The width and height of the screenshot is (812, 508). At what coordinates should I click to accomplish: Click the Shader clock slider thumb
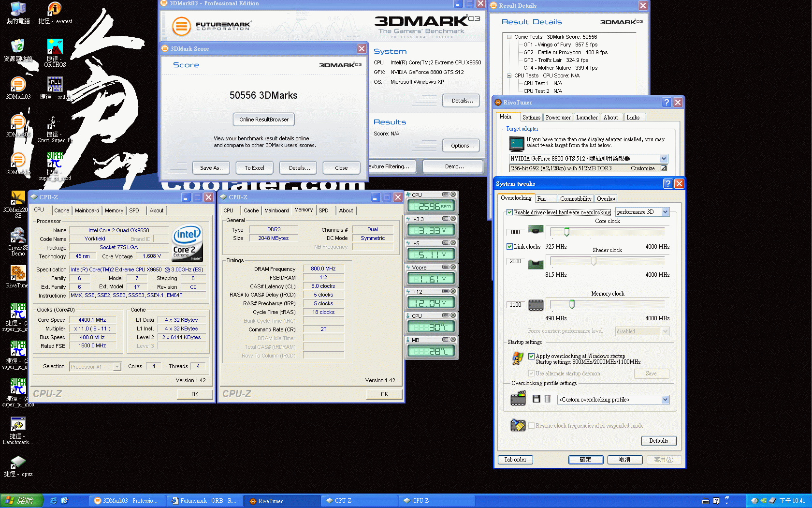point(594,261)
